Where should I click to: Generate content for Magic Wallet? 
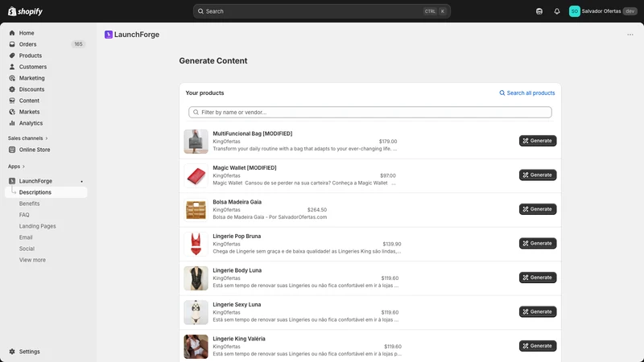538,175
